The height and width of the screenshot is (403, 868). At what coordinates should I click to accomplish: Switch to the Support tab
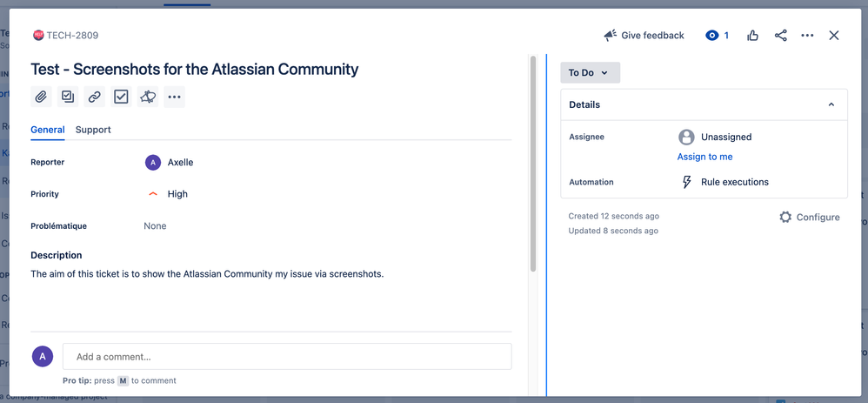point(93,130)
